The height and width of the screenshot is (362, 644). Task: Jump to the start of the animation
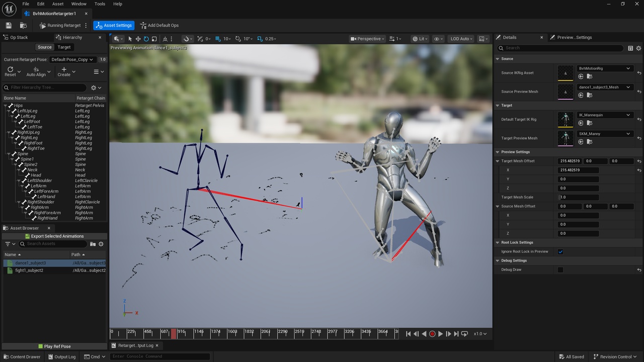click(408, 334)
